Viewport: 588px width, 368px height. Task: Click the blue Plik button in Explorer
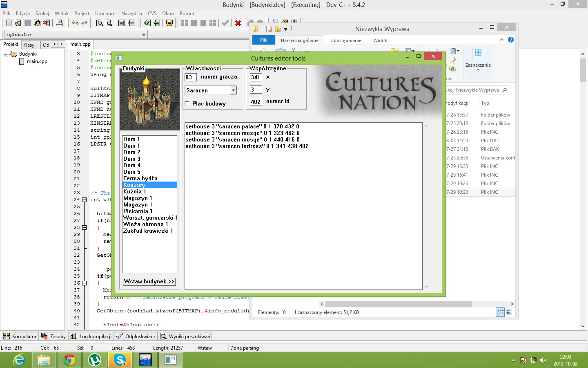pos(264,40)
